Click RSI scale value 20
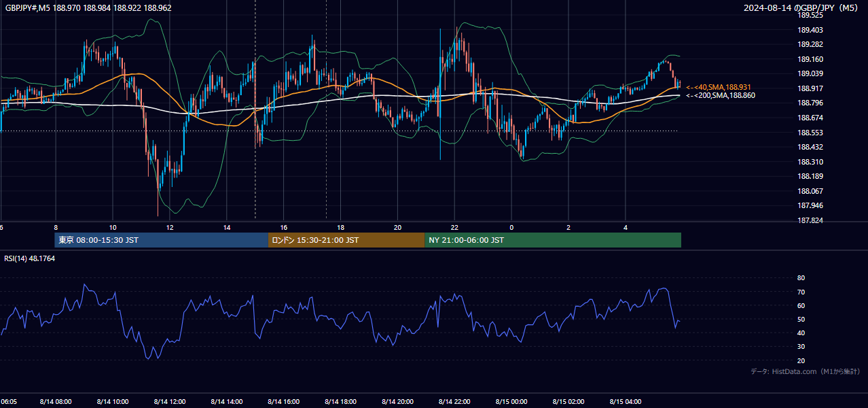The width and height of the screenshot is (868, 408). tap(801, 360)
